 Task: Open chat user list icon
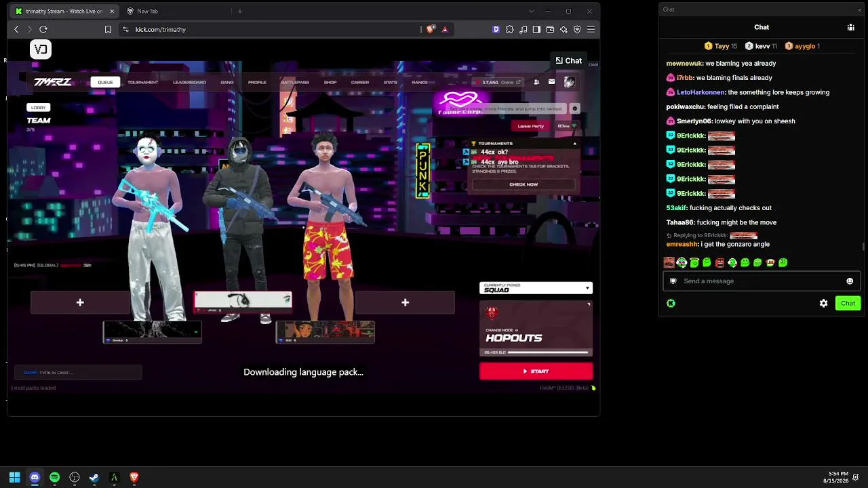click(x=850, y=27)
